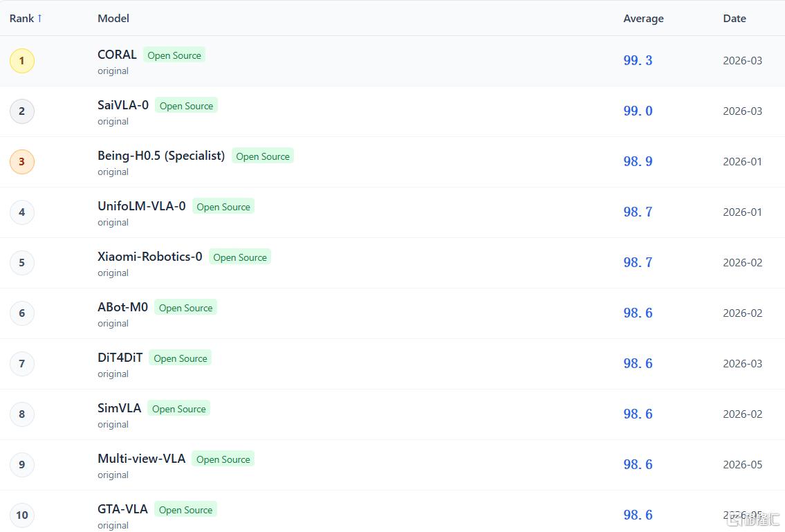Click the 98.6 score for GTA-VLA
The image size is (785, 532).
[638, 515]
